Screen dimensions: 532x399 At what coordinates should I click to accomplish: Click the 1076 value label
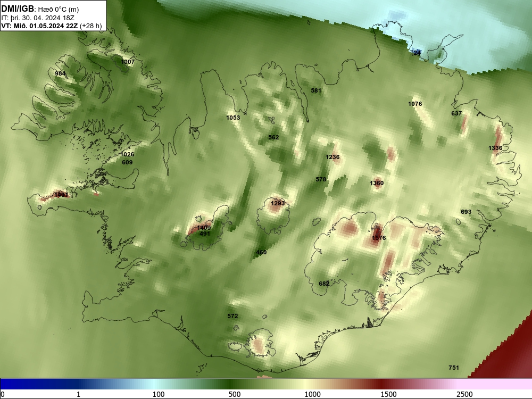pyautogui.click(x=415, y=104)
